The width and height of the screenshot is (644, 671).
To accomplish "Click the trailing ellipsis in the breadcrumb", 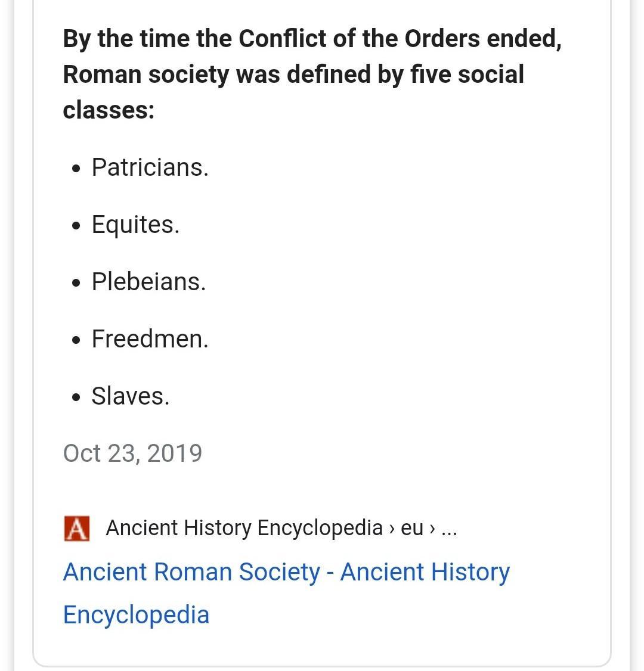I will tap(449, 530).
